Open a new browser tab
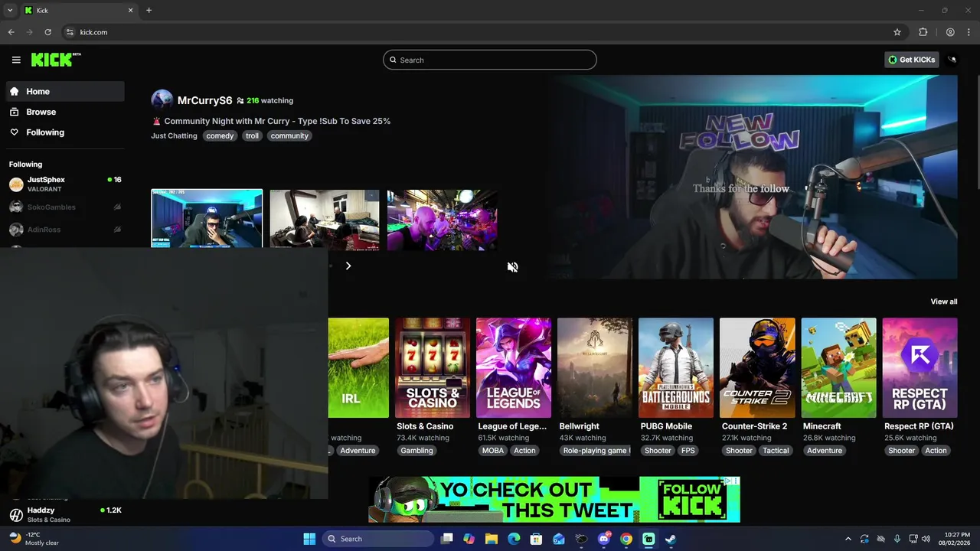This screenshot has width=980, height=551. [149, 10]
